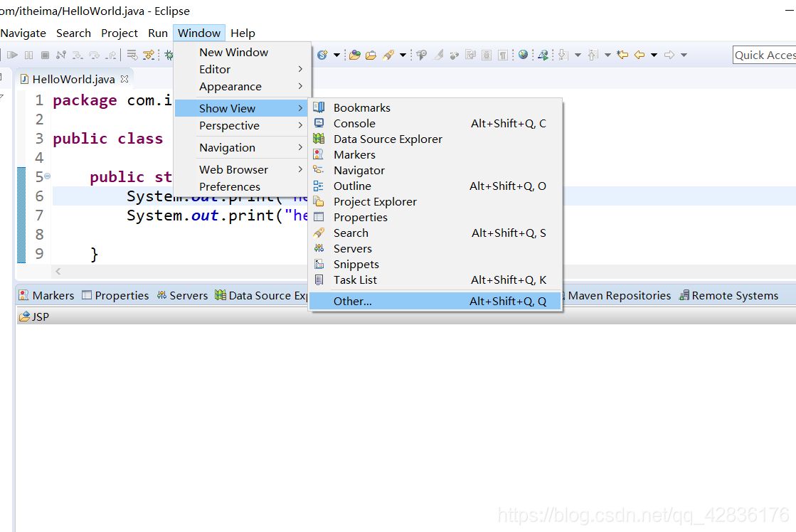Click the Next Annotation toolbar icon

pyautogui.click(x=563, y=55)
